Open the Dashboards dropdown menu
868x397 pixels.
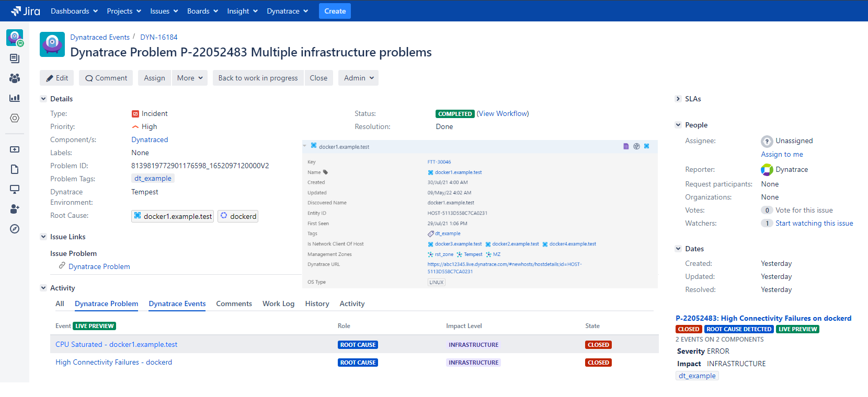(74, 11)
